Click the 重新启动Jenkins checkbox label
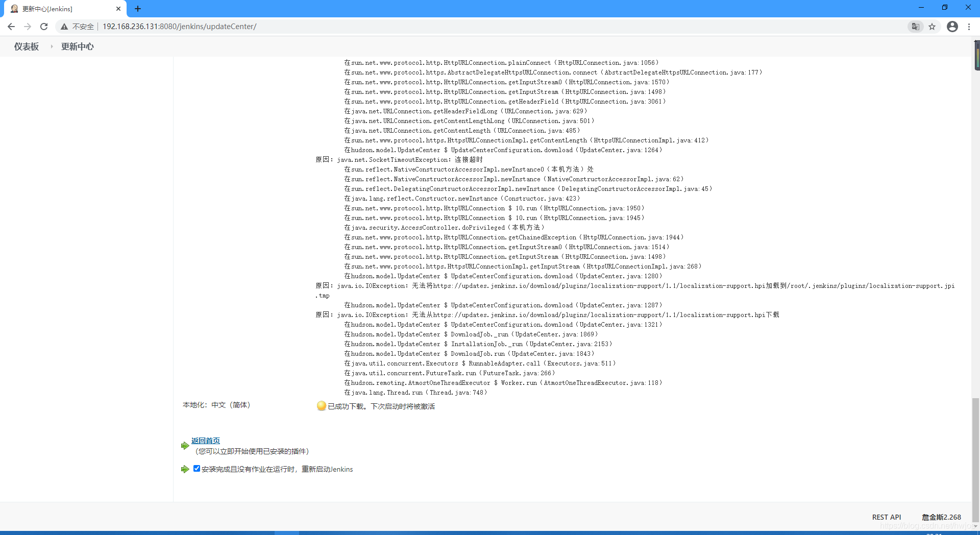The height and width of the screenshot is (535, 980). 277,469
